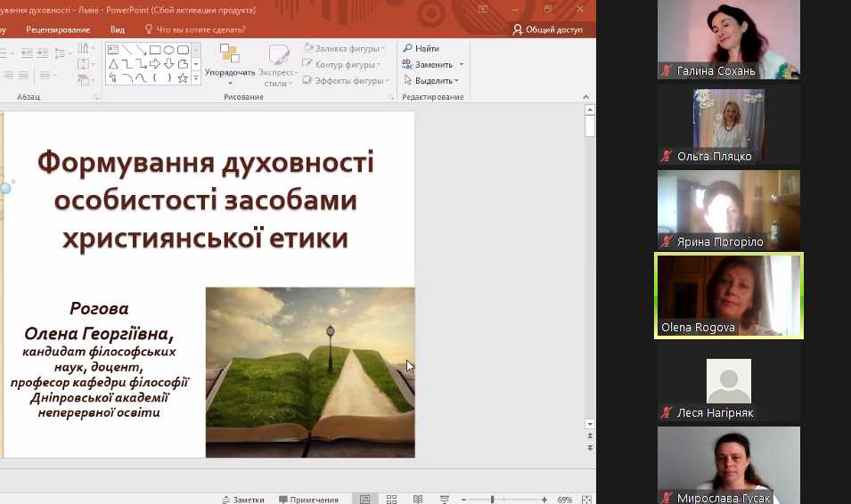Viewport: 851px width, 504px height.
Task: Click the Упорядочить (Arrange) icon
Action: pos(229,54)
